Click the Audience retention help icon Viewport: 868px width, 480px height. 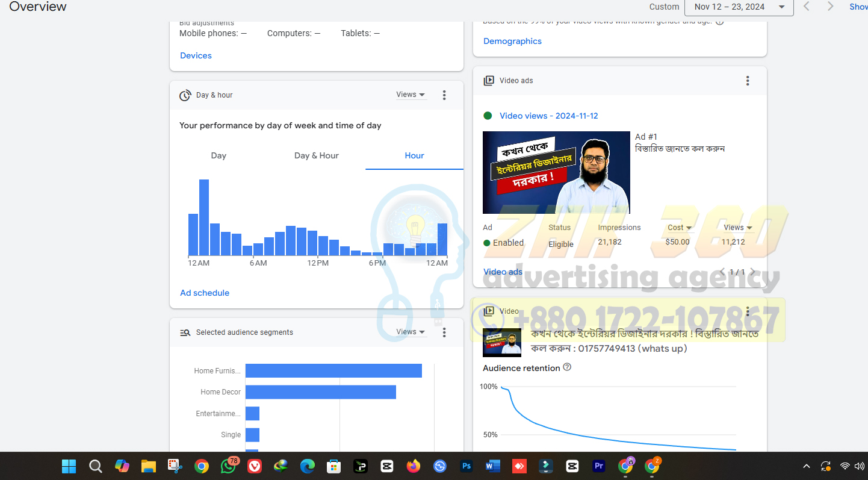567,367
